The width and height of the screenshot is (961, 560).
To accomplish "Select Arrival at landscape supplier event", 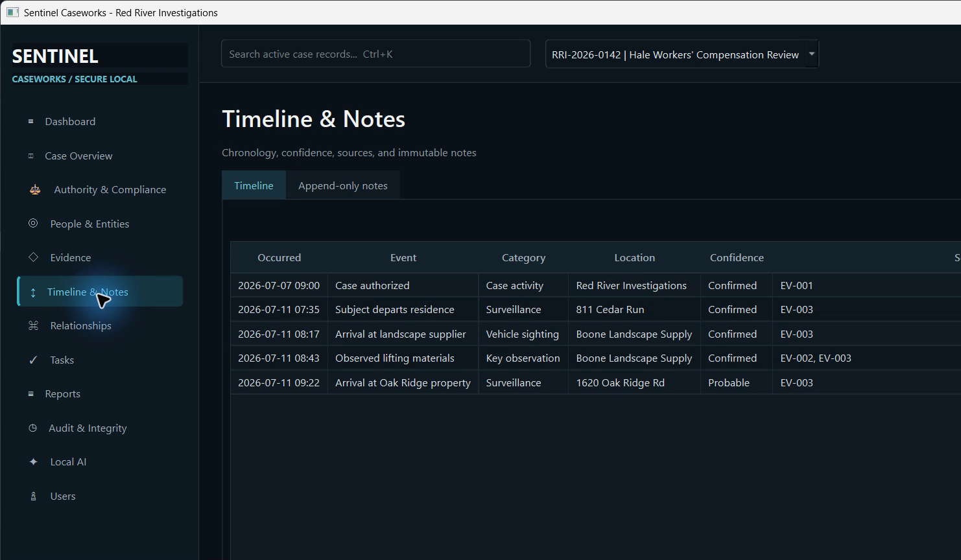I will point(403,334).
